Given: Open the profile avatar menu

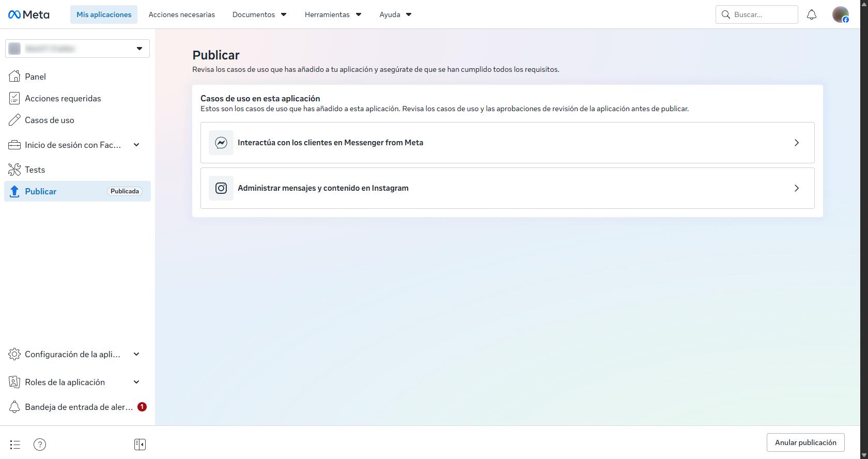Looking at the screenshot, I should click(x=841, y=14).
